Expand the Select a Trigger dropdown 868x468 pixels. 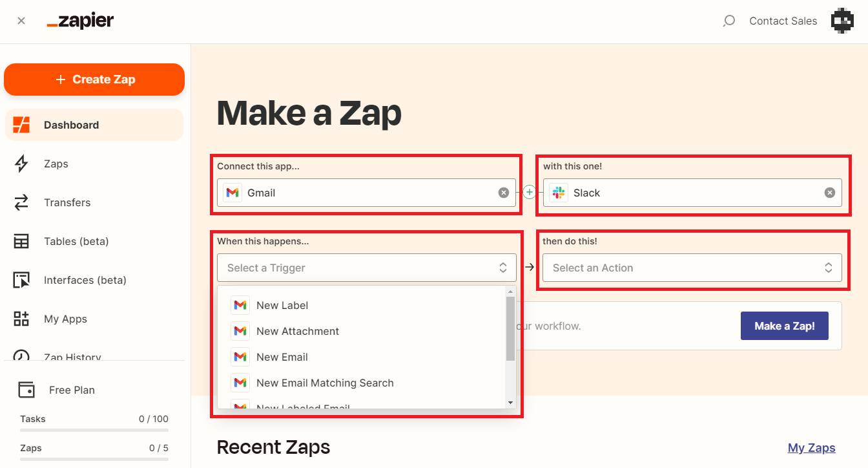pos(366,268)
